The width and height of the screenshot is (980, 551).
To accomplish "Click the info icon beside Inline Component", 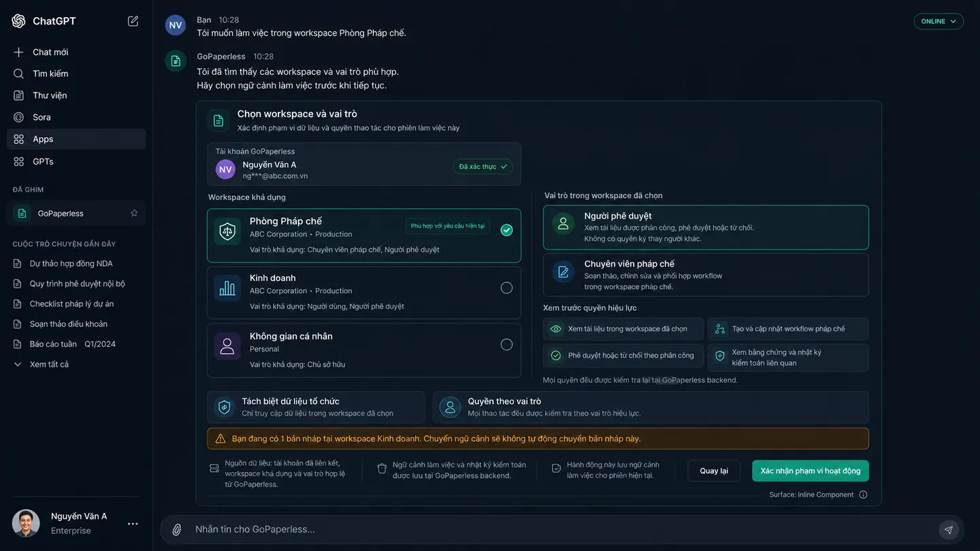I will [863, 495].
